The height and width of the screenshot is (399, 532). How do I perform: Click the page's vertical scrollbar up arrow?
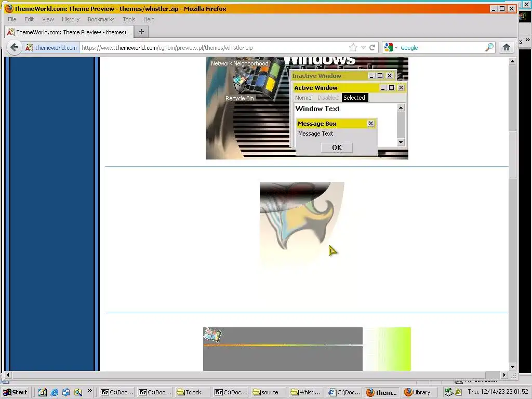[x=512, y=61]
